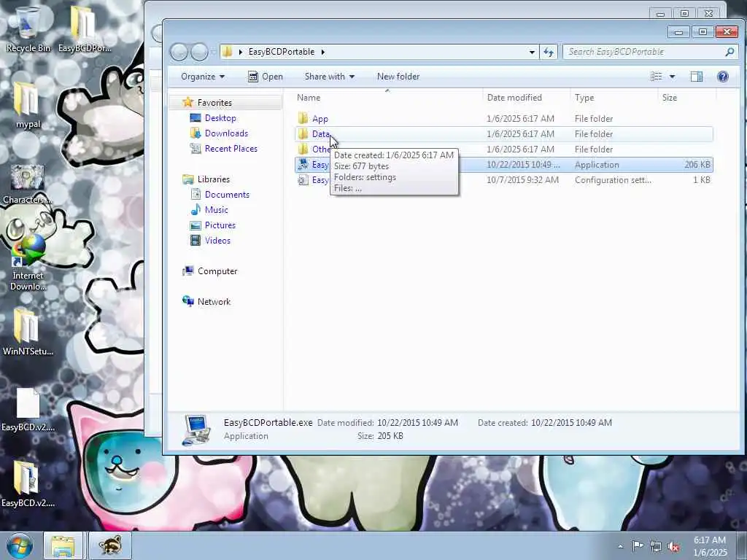
Task: Click the network tray icon
Action: [x=656, y=547]
